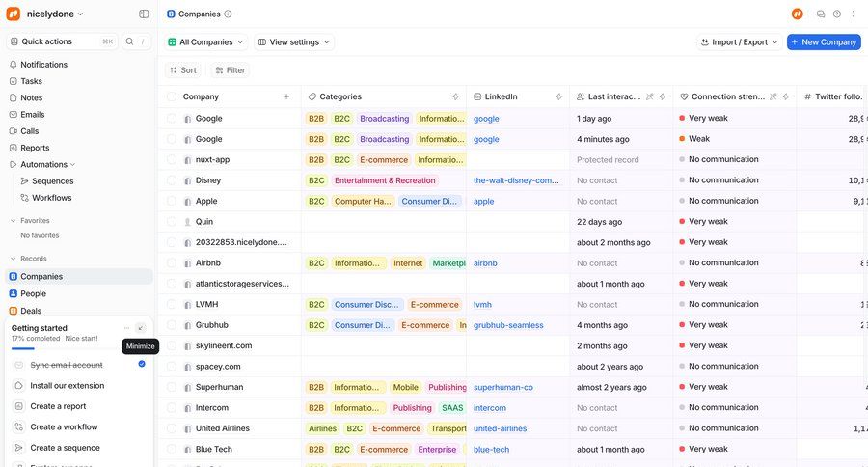
Task: Click the info icon beside Companies title
Action: pyautogui.click(x=228, y=14)
